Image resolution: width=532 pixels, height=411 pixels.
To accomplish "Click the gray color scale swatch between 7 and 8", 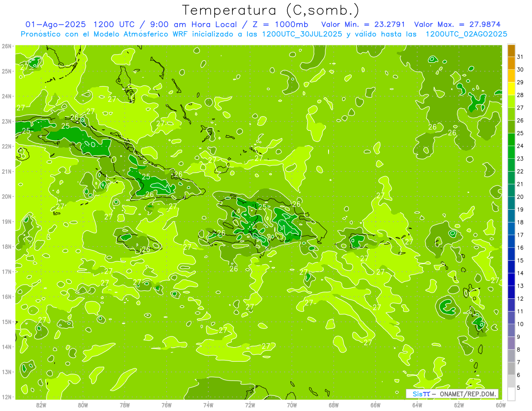I will point(511,356).
